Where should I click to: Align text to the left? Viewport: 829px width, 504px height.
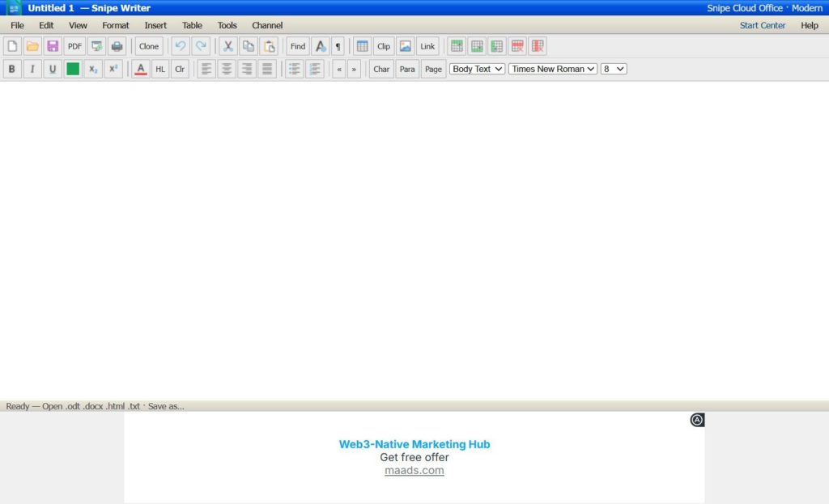tap(206, 69)
